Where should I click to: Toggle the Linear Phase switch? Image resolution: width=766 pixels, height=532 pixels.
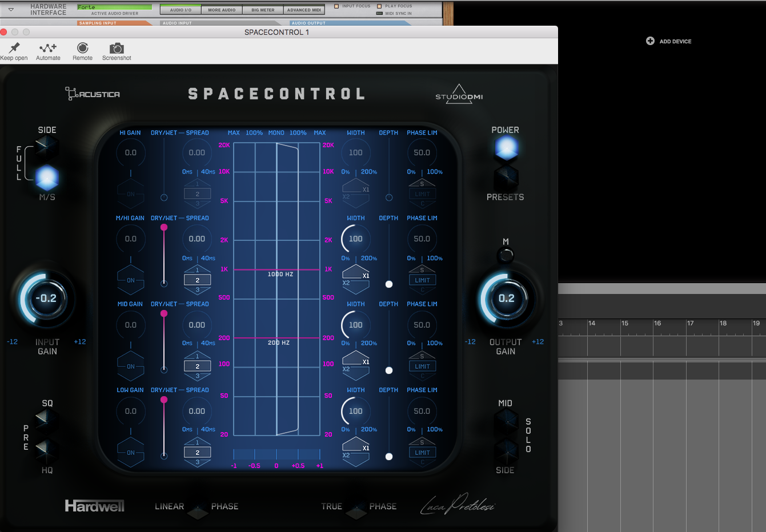coord(198,510)
